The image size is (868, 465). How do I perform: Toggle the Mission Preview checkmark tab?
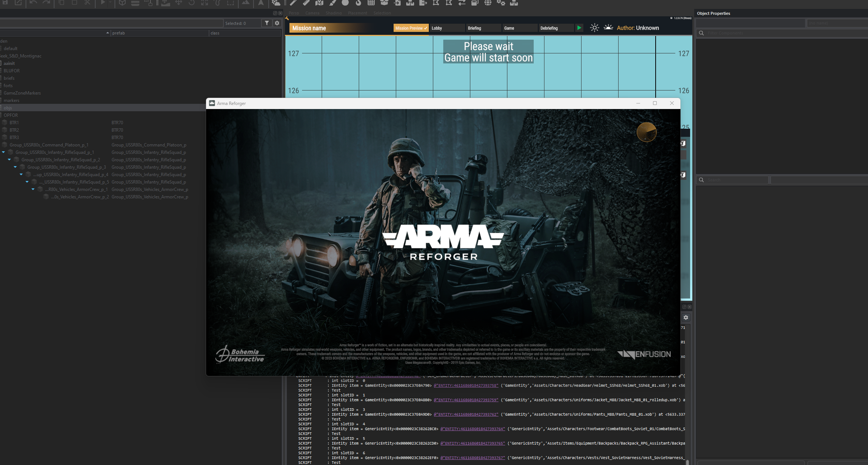coord(411,28)
